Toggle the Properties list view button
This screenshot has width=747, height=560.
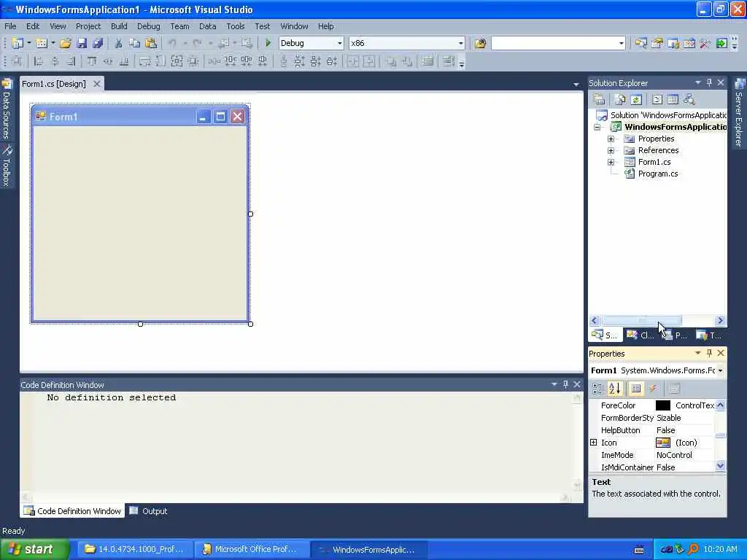coord(636,389)
